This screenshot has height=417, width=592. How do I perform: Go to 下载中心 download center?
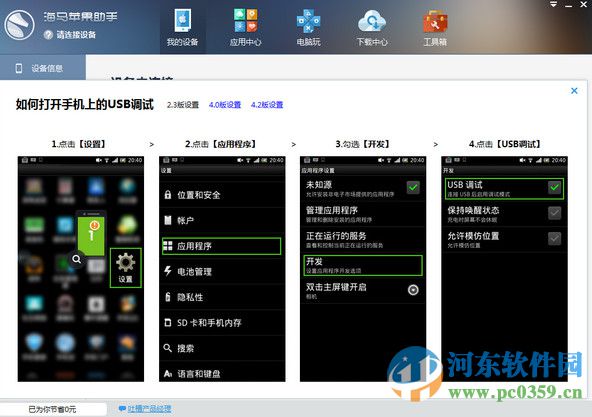[x=372, y=28]
